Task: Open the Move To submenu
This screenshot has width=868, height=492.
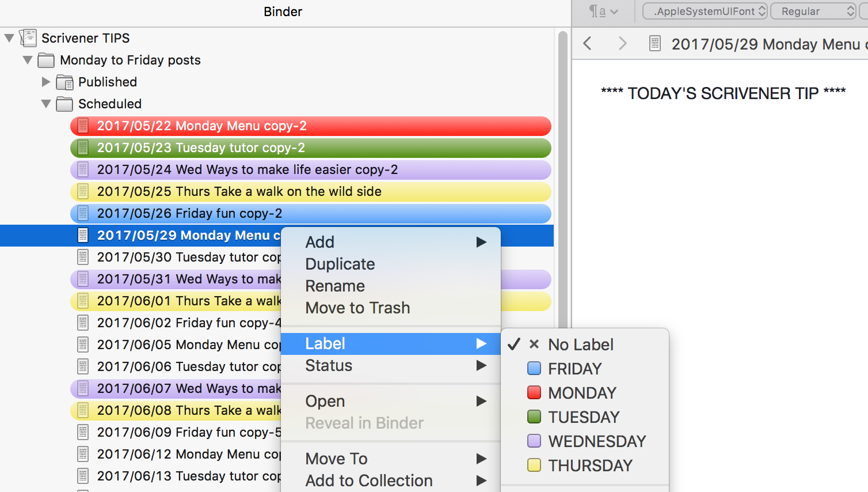Action: (x=391, y=459)
